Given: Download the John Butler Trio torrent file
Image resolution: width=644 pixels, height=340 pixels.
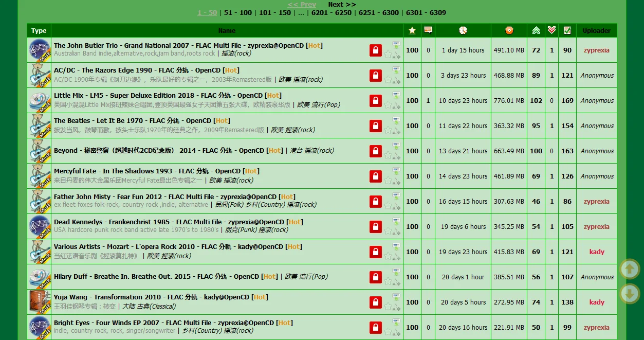Looking at the screenshot, I should coord(396,45).
